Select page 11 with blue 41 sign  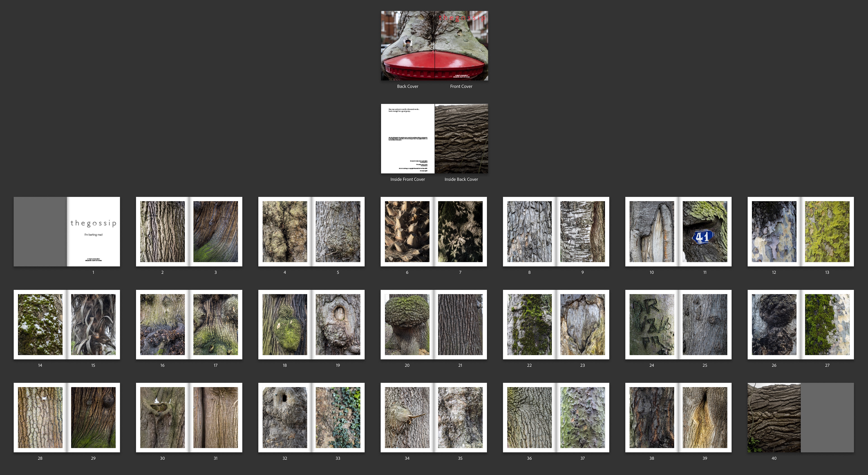(x=705, y=231)
